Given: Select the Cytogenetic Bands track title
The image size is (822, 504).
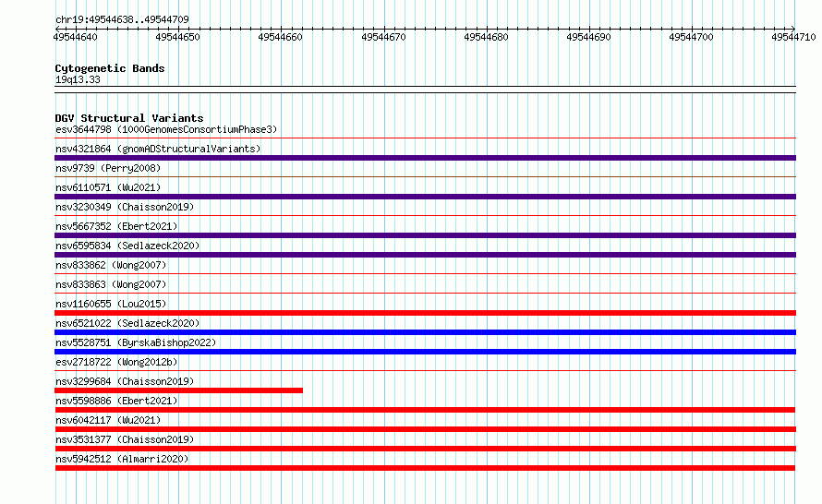Looking at the screenshot, I should (110, 68).
